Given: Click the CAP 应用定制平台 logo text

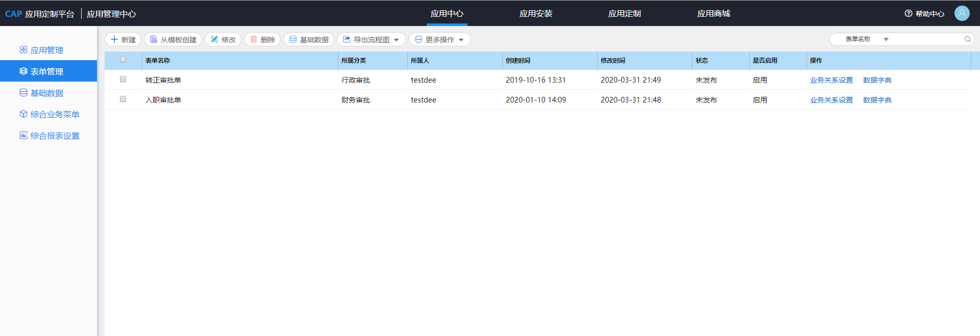Looking at the screenshot, I should pyautogui.click(x=40, y=14).
